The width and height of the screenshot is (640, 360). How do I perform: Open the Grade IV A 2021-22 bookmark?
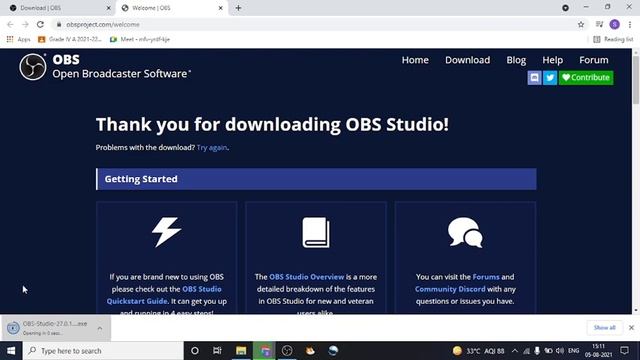70,39
